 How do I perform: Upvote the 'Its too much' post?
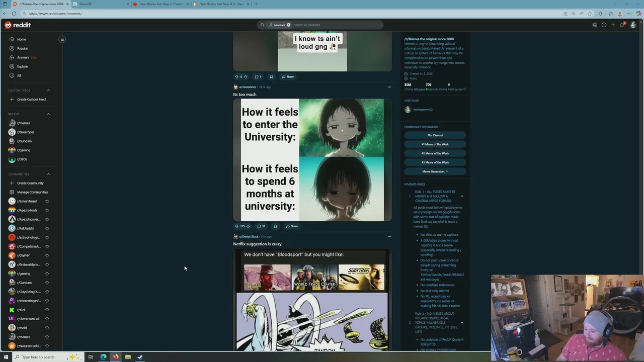pyautogui.click(x=236, y=226)
